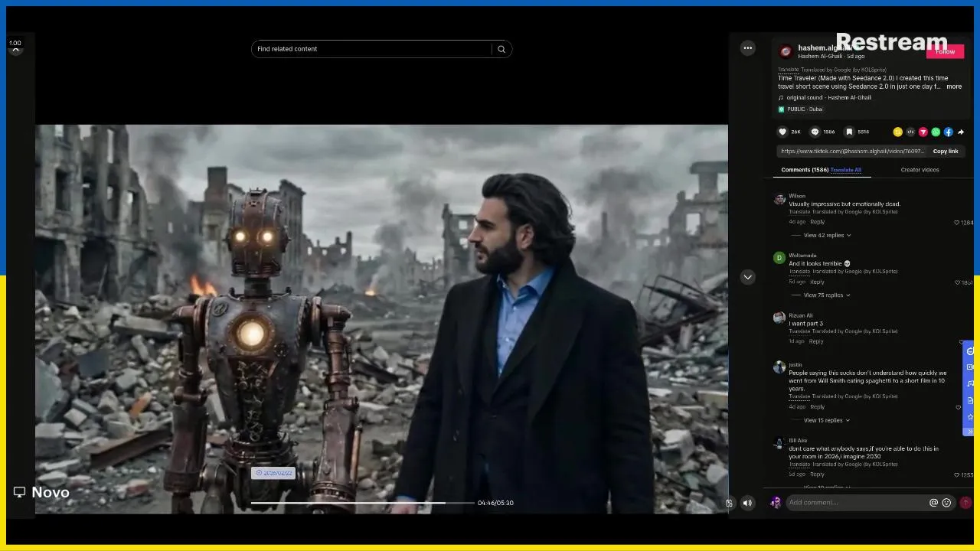Share the video to WhatsApp
Screen dimensions: 980x551
coord(936,132)
